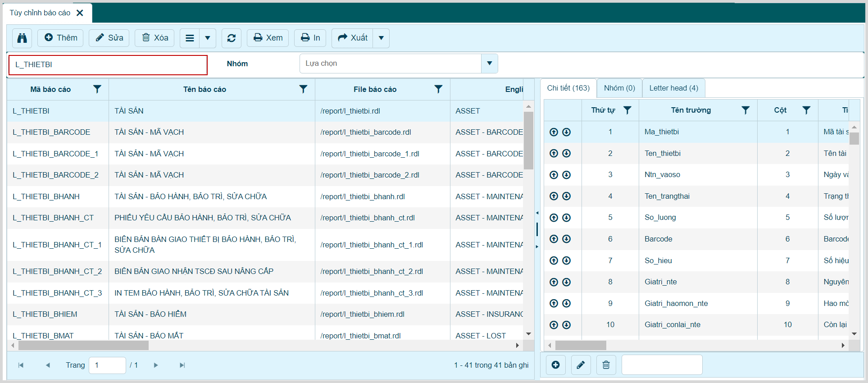Select the L_THIETBI_BHIEM row
Screen dimensions: 868x383
point(265,315)
